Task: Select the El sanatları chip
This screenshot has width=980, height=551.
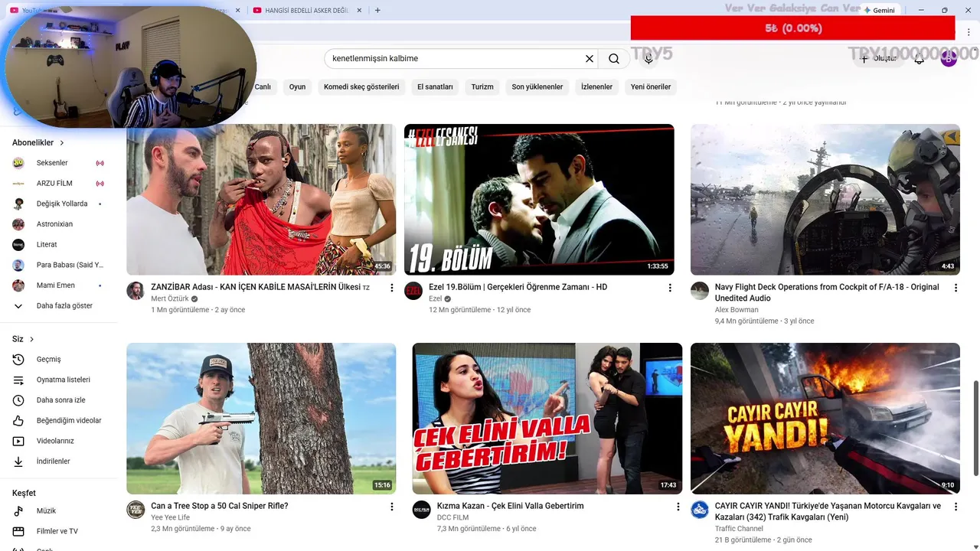Action: 435,87
